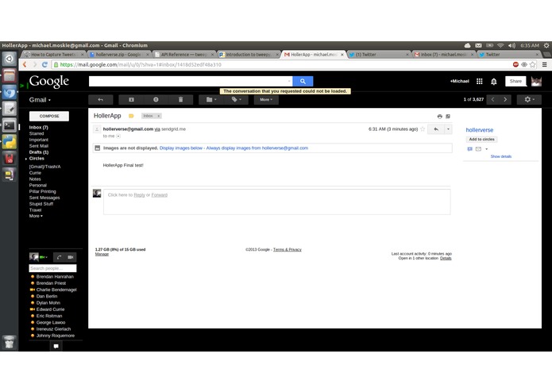Image resolution: width=552 pixels, height=392 pixels.
Task: Click the Reply link in reply box
Action: (x=140, y=194)
